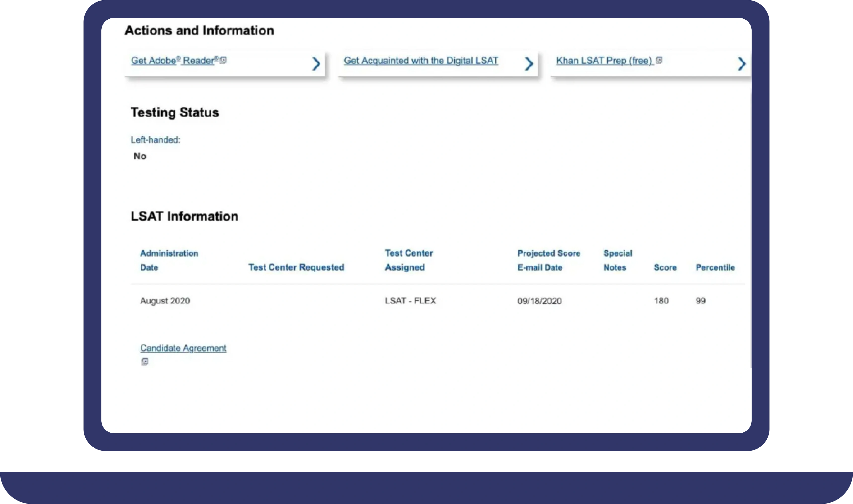
Task: Click the Test Center Requested column header
Action: tap(296, 267)
